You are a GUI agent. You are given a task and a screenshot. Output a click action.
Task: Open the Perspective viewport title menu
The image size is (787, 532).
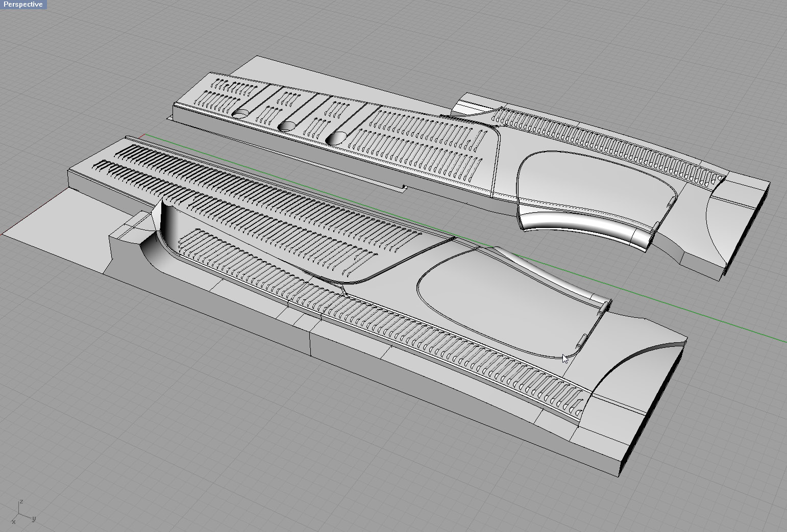click(x=23, y=5)
